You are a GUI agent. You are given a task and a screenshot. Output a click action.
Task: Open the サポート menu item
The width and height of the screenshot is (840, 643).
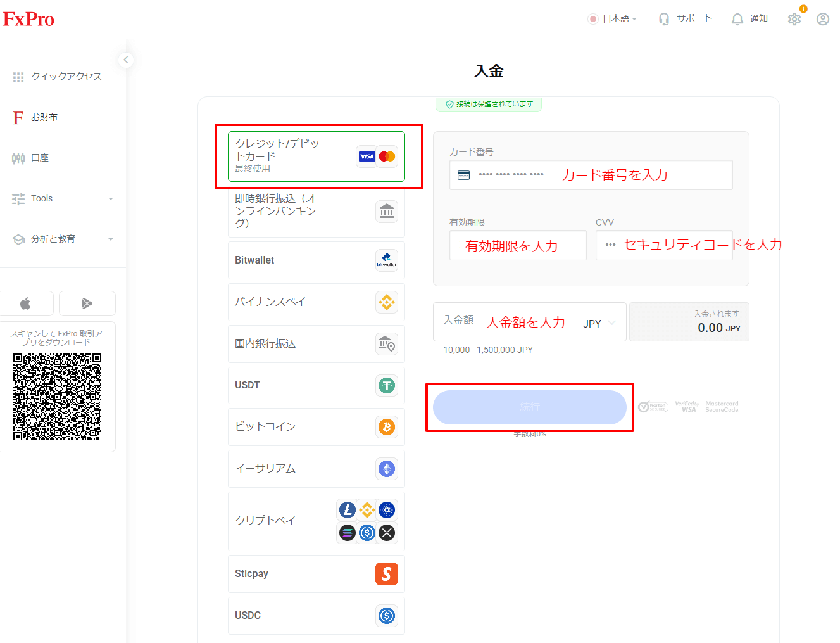coord(686,18)
